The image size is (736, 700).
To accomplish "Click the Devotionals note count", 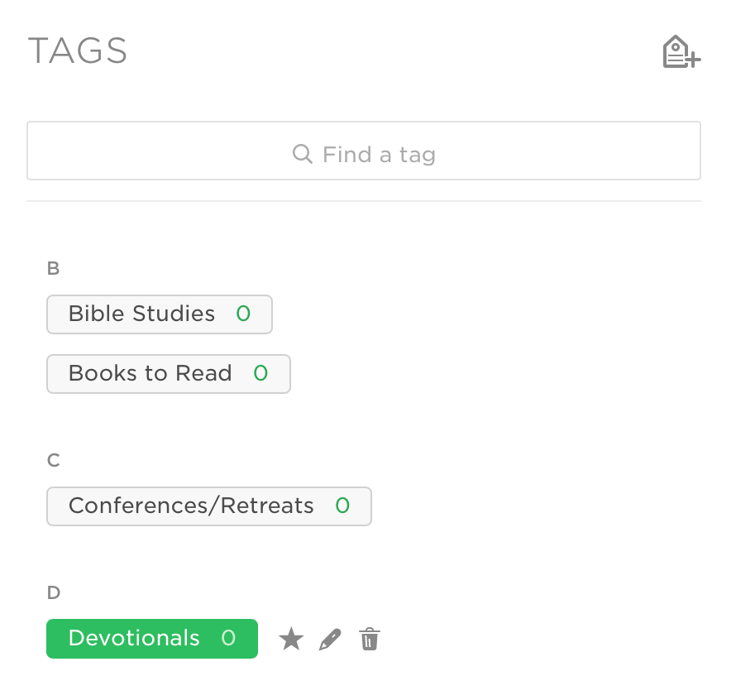I will [x=228, y=639].
